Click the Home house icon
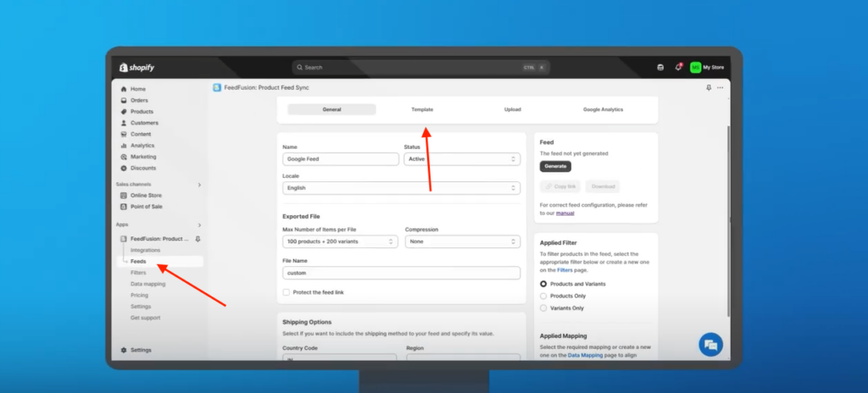Viewport: 868px width, 393px height. 124,89
